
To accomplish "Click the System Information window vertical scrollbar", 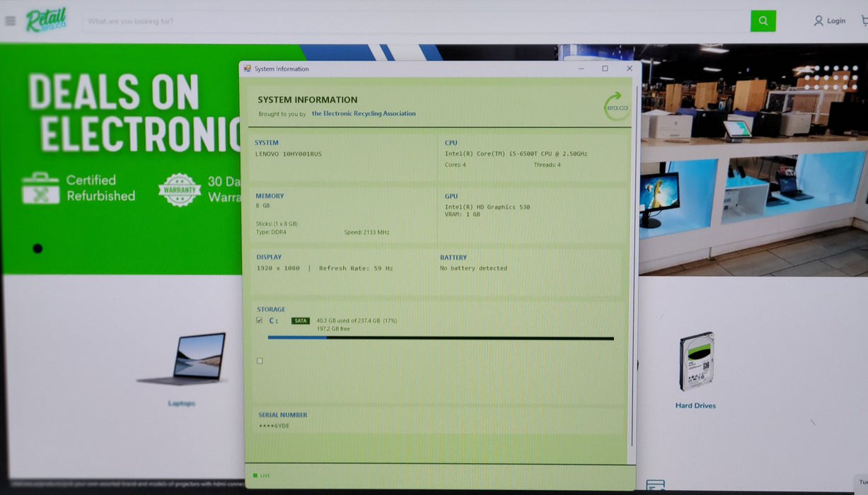I will point(632,265).
